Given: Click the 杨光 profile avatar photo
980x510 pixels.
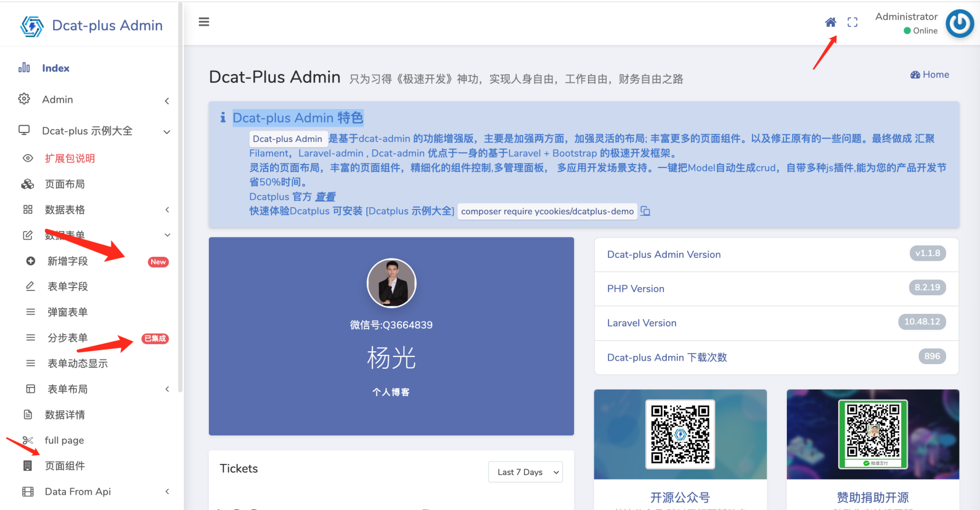Looking at the screenshot, I should (x=391, y=283).
